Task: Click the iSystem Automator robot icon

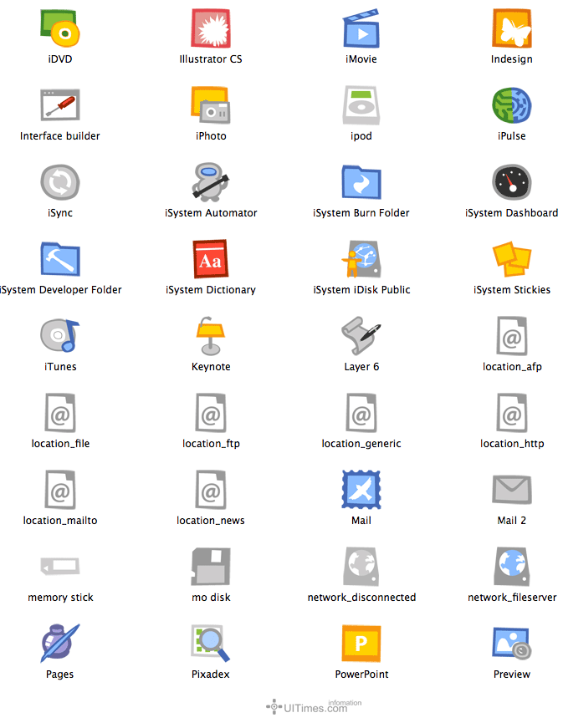Action: (x=211, y=182)
